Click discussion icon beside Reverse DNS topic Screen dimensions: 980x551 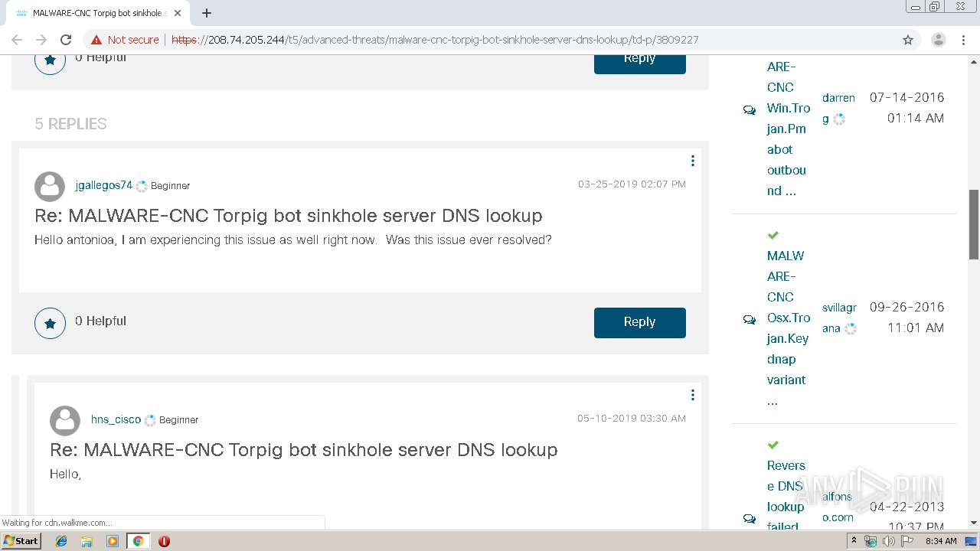[749, 519]
